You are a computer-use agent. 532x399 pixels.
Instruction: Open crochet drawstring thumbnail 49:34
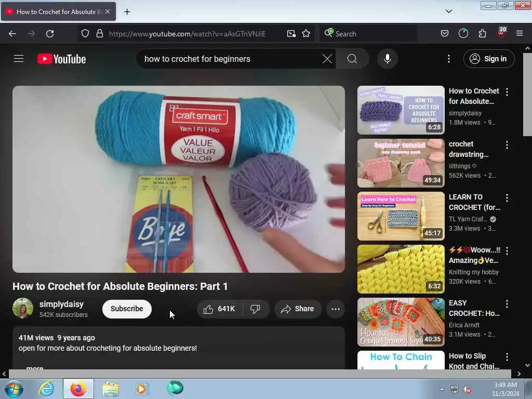(x=401, y=163)
